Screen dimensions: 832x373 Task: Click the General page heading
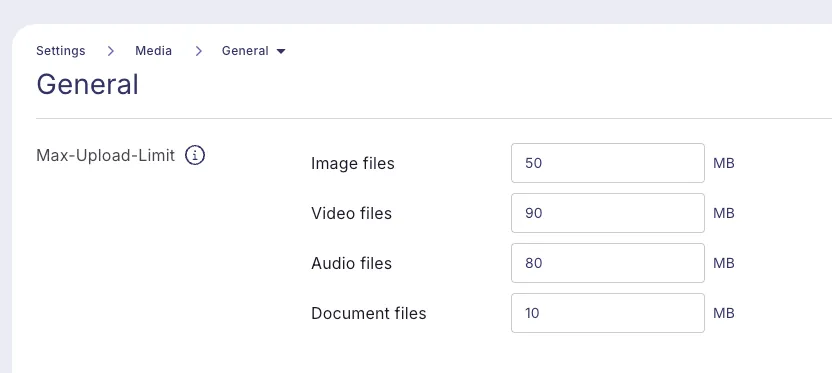88,84
